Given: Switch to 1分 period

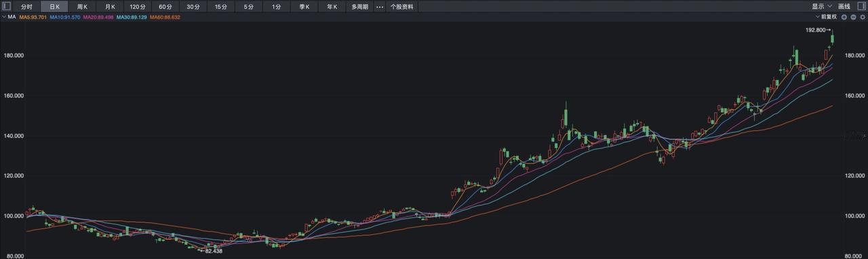Looking at the screenshot, I should [x=277, y=7].
